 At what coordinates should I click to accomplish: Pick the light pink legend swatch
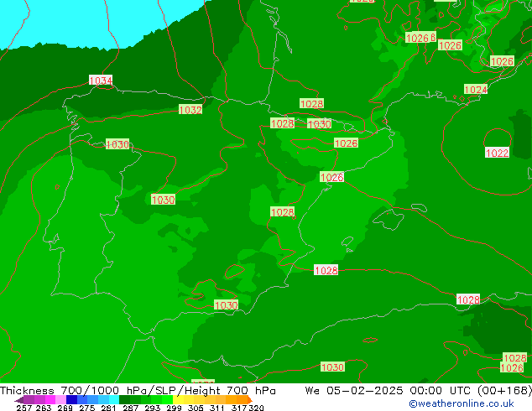60,399
